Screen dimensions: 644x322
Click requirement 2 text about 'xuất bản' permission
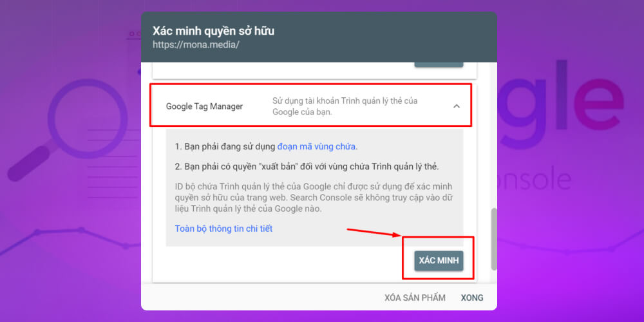pyautogui.click(x=307, y=167)
